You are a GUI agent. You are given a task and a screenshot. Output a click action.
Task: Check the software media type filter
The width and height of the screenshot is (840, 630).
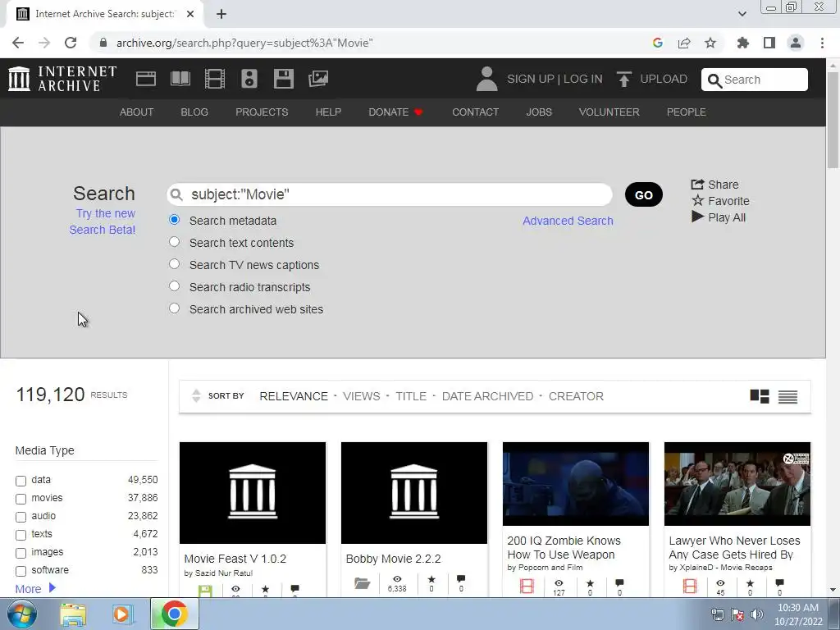click(21, 571)
